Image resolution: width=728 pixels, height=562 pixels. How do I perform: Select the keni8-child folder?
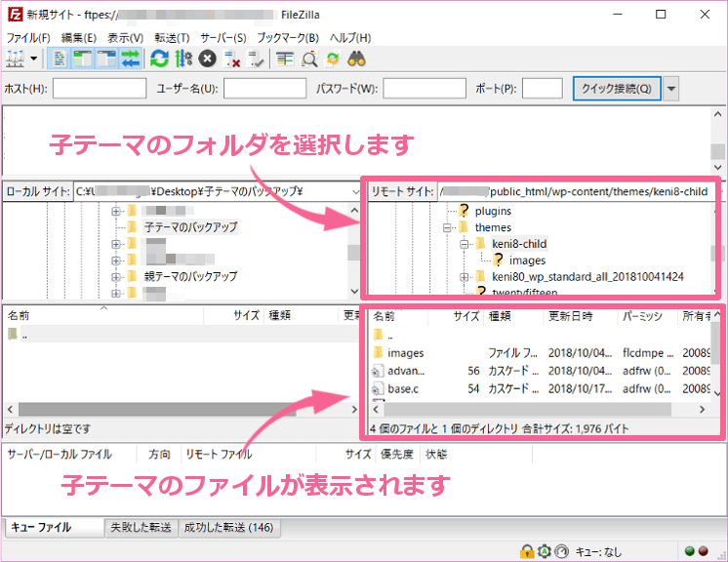519,244
